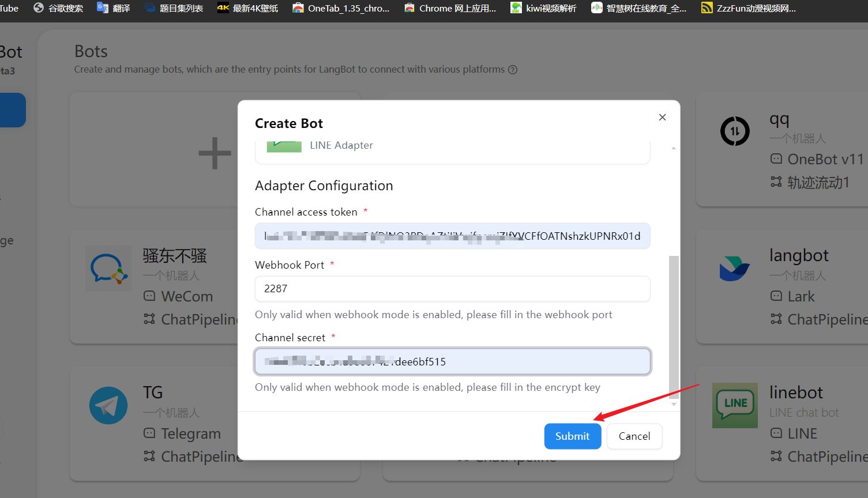This screenshot has width=868, height=498.
Task: Click the TG Telegram plane icon
Action: 108,406
